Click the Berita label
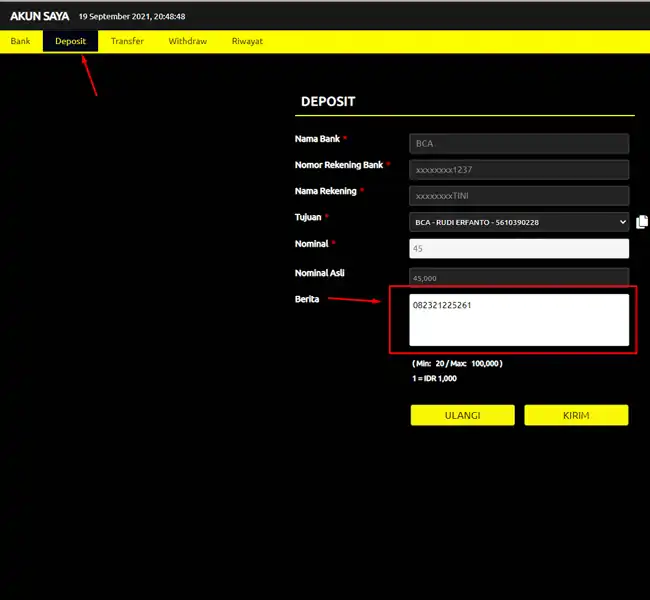Viewport: 650px width, 600px height. click(x=307, y=299)
